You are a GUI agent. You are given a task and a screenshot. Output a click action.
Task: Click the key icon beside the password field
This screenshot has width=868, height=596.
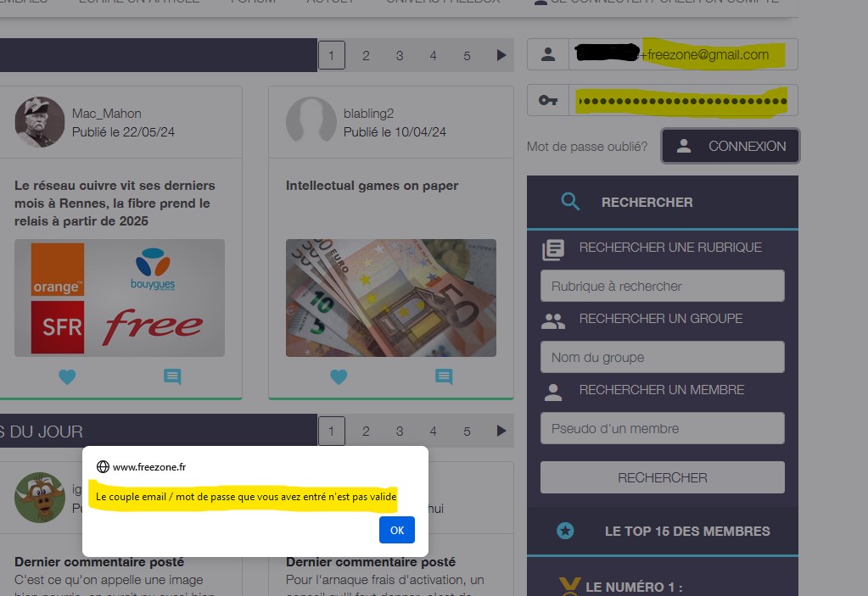pyautogui.click(x=548, y=100)
